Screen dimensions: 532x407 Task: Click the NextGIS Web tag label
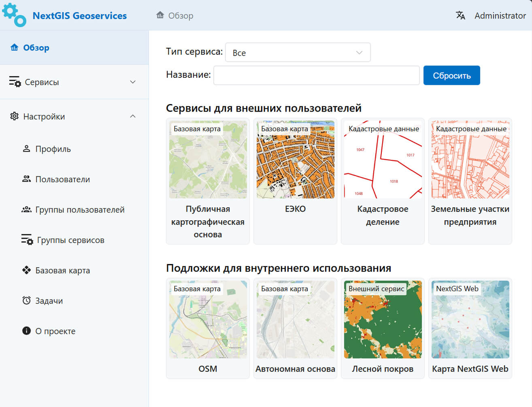tap(457, 289)
